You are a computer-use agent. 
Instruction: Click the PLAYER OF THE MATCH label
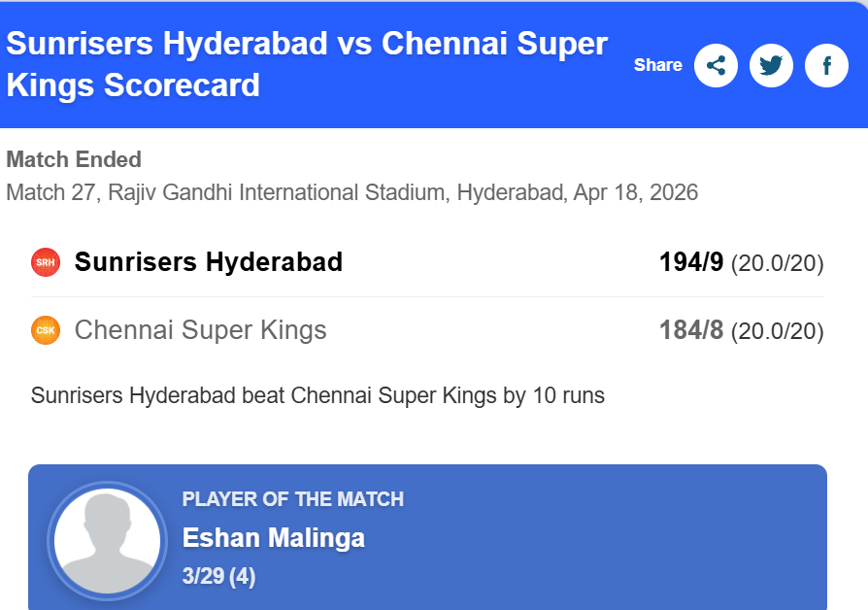pyautogui.click(x=293, y=499)
